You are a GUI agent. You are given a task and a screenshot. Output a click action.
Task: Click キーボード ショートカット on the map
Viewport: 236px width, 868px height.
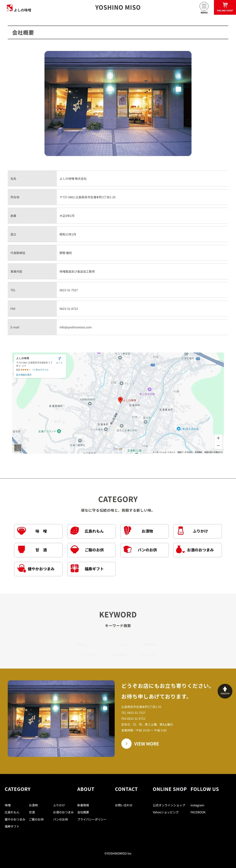[164, 452]
